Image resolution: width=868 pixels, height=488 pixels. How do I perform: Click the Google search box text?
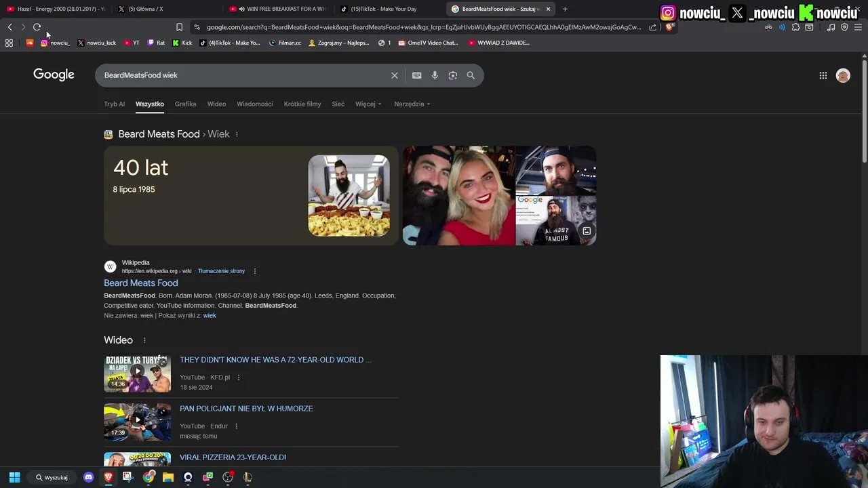(140, 75)
